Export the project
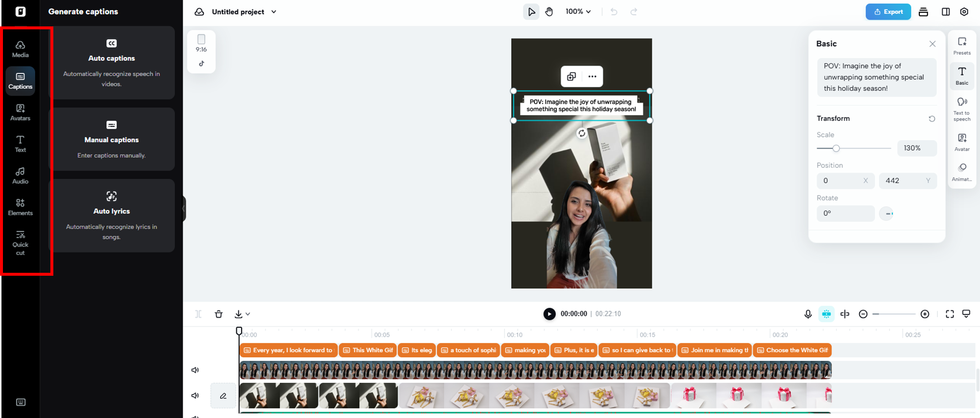 [888, 12]
